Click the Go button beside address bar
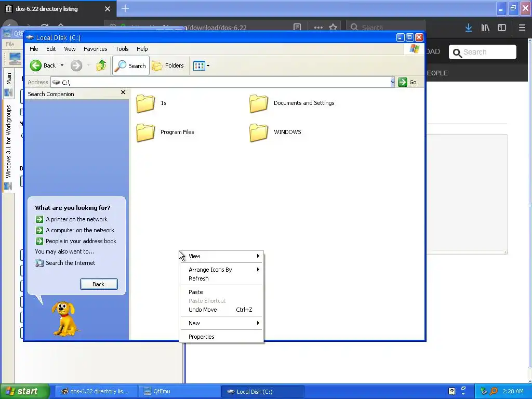Screen dimensions: 532x399 407,82
